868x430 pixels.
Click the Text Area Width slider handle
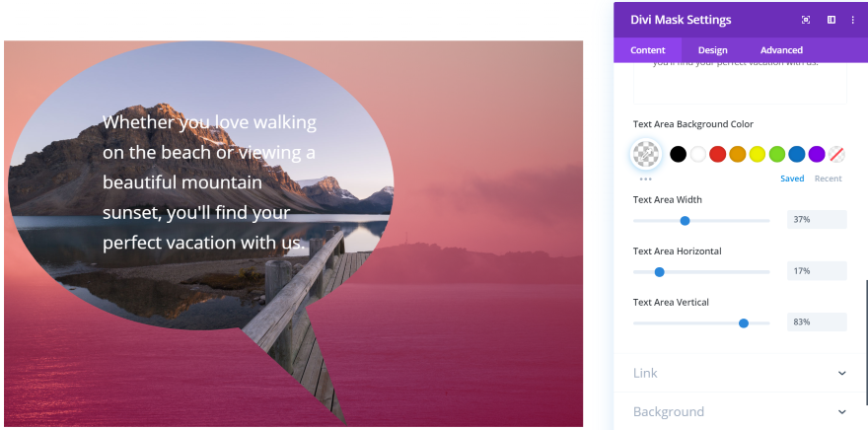pyautogui.click(x=685, y=221)
